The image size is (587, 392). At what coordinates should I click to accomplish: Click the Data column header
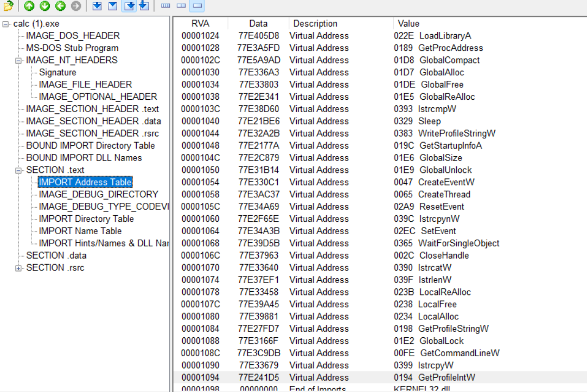click(x=258, y=23)
